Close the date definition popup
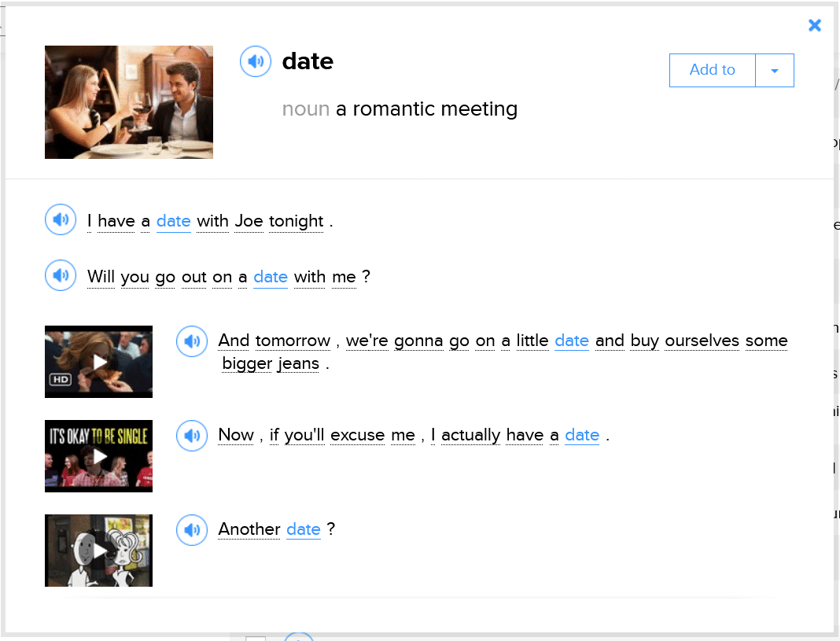This screenshot has width=840, height=641. [815, 25]
